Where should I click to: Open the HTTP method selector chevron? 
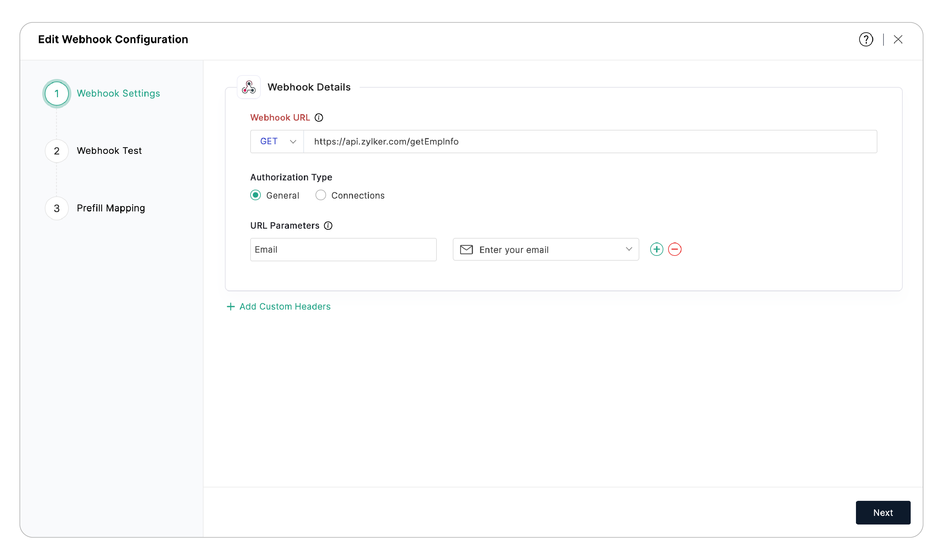click(293, 141)
